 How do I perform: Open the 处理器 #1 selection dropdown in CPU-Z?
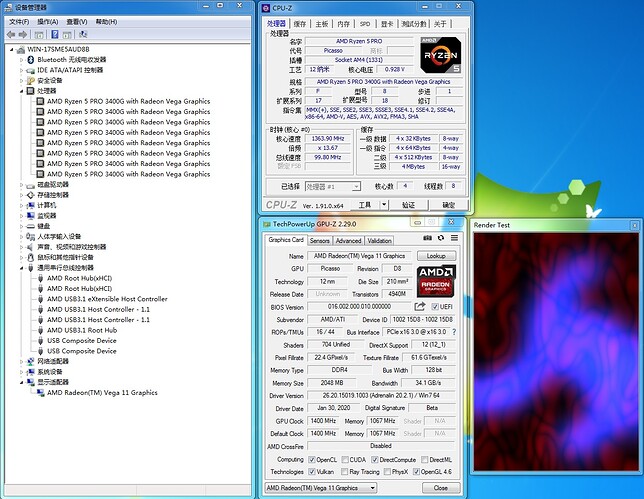tap(333, 186)
